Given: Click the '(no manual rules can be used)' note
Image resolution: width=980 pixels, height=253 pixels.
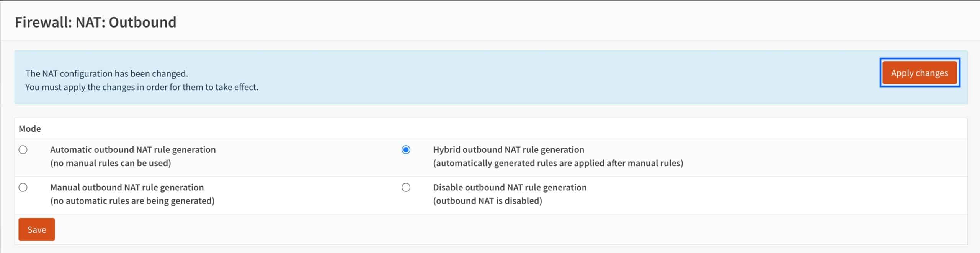Looking at the screenshot, I should pos(111,163).
